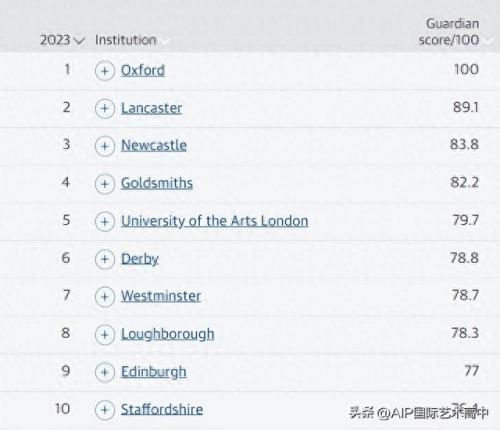Image resolution: width=500 pixels, height=430 pixels.
Task: Open the Lancaster institution link
Action: [151, 108]
